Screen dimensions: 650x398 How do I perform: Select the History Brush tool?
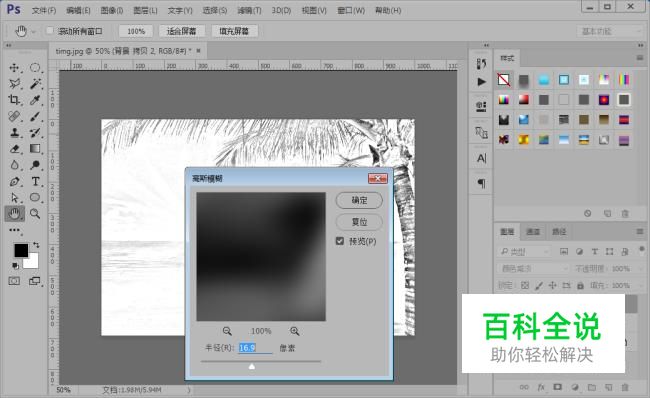pos(35,133)
